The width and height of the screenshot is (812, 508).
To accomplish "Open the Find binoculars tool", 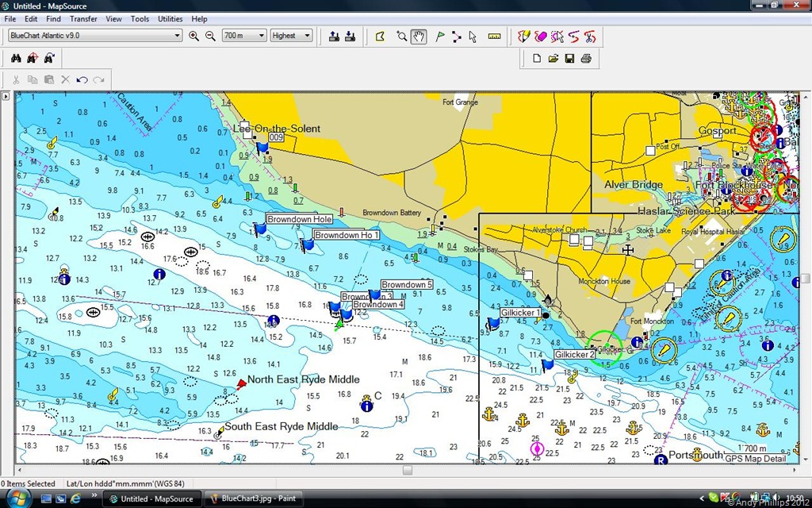I will tap(15, 57).
